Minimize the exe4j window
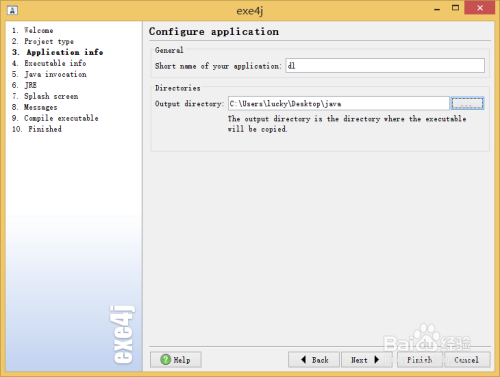Viewport: 500px width, 377px height. [437, 8]
